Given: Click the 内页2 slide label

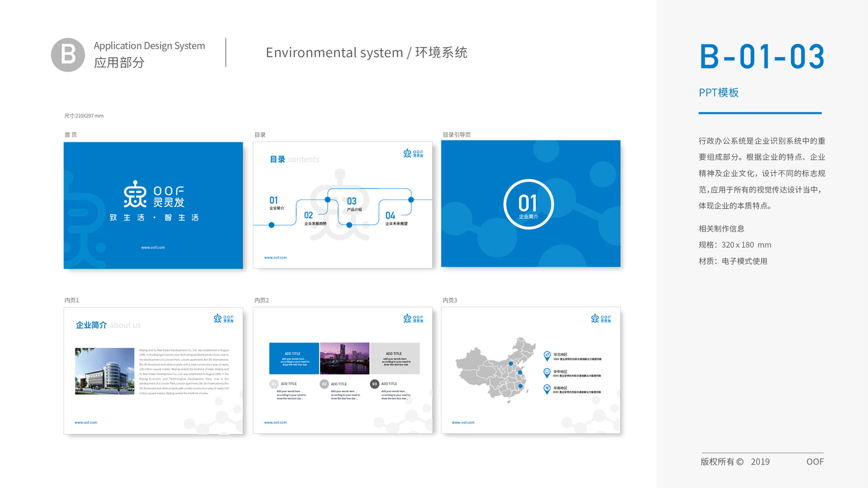Looking at the screenshot, I should tap(262, 300).
